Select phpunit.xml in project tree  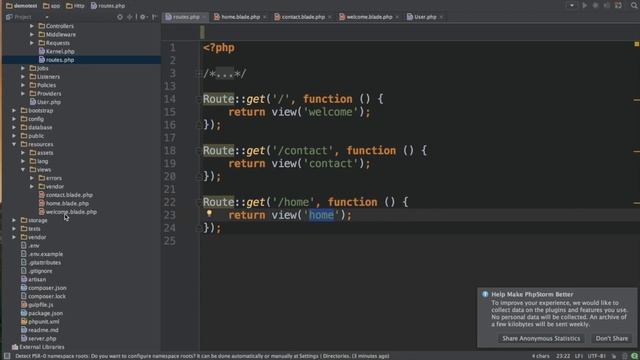click(x=40, y=322)
